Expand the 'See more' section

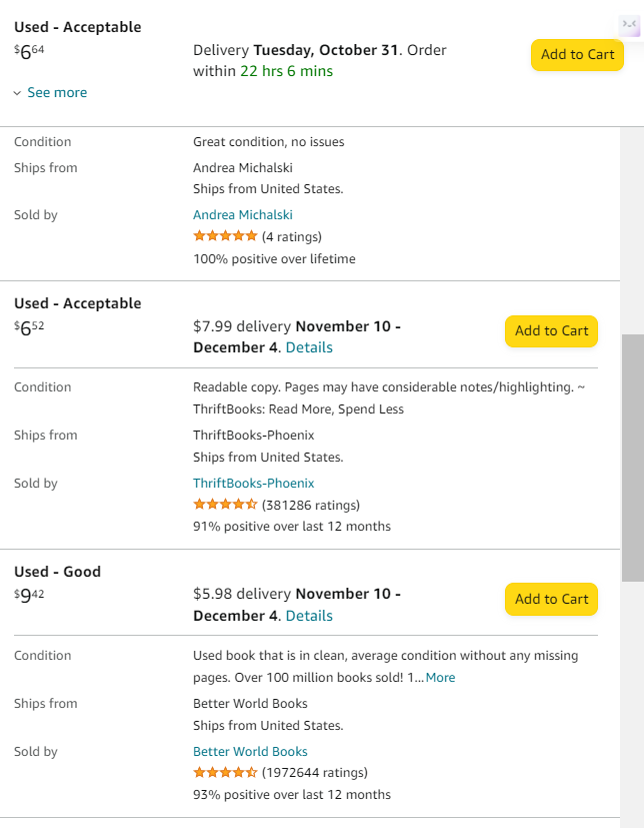[57, 92]
